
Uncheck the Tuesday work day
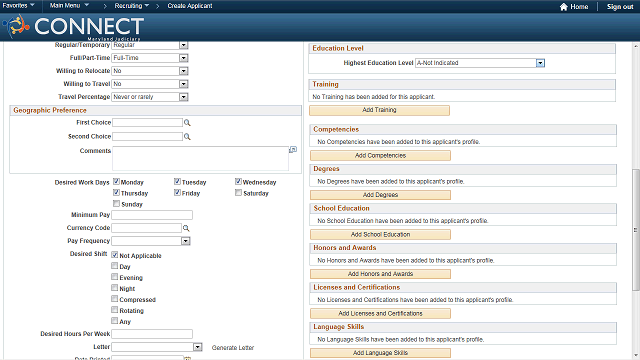pyautogui.click(x=177, y=182)
